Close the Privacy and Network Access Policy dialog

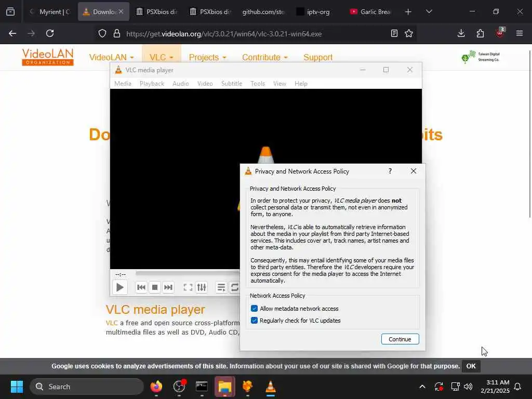pyautogui.click(x=413, y=171)
